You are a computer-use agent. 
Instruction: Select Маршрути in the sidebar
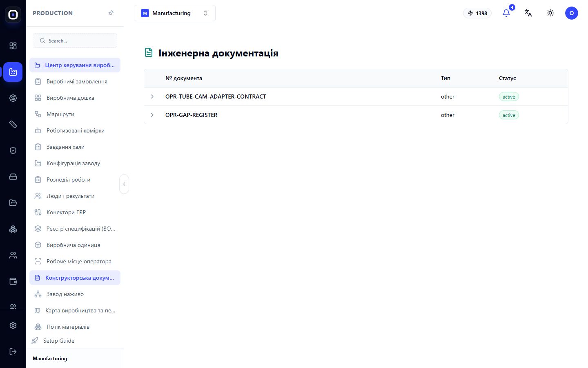tap(75, 114)
